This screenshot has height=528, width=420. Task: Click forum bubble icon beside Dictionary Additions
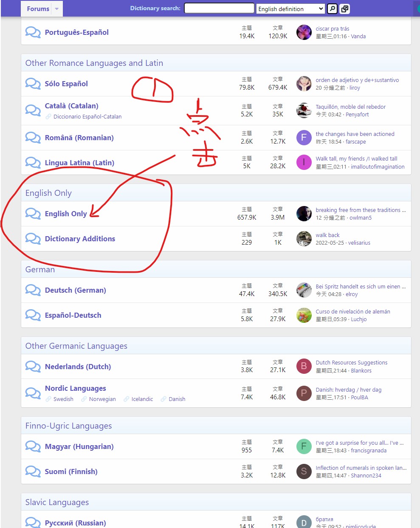click(x=33, y=239)
